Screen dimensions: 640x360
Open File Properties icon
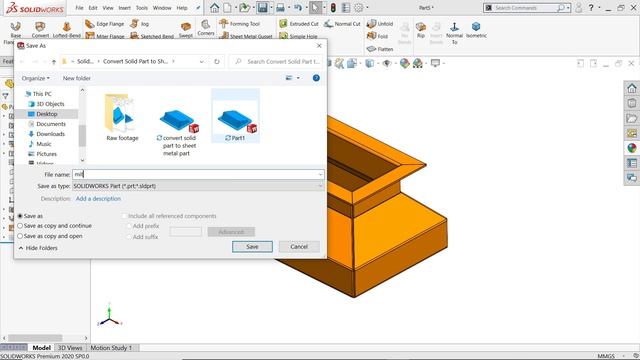pyautogui.click(x=346, y=8)
